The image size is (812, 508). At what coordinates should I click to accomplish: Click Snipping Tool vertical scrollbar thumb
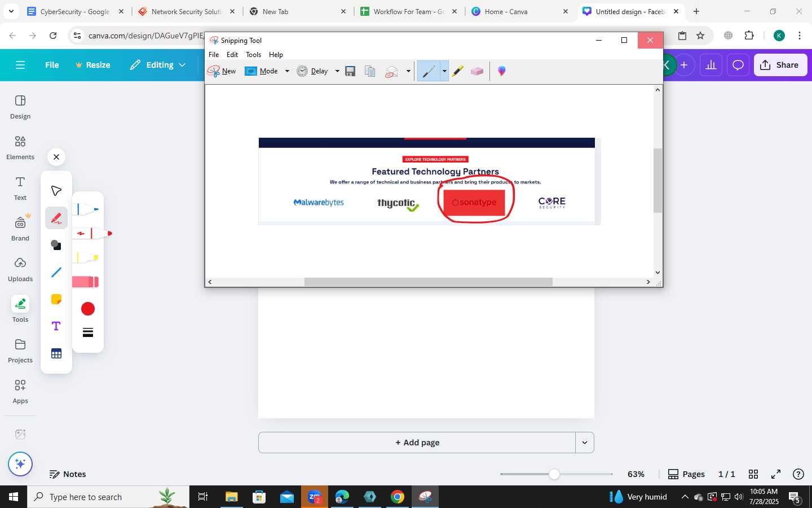coord(657,181)
